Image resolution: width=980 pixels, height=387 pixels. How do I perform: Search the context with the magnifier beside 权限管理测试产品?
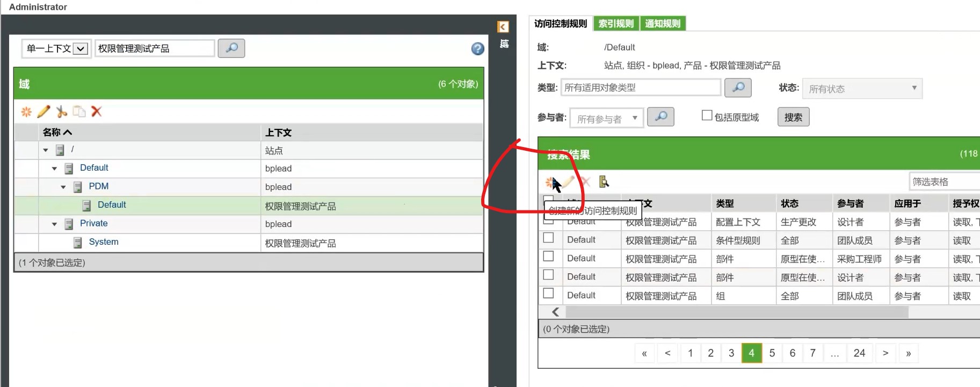[x=231, y=48]
